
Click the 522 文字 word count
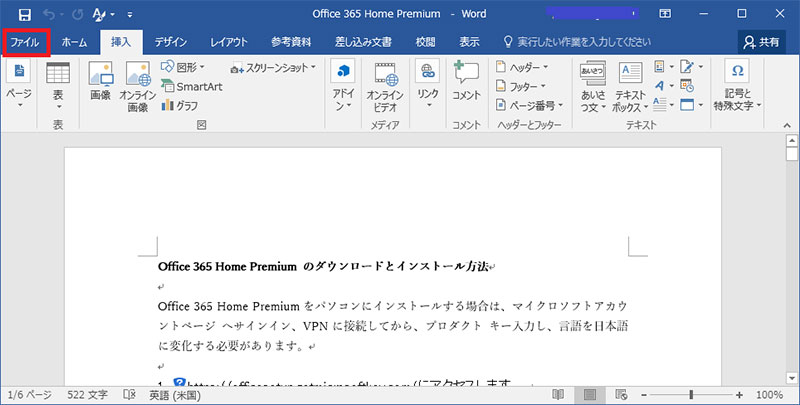tap(87, 395)
